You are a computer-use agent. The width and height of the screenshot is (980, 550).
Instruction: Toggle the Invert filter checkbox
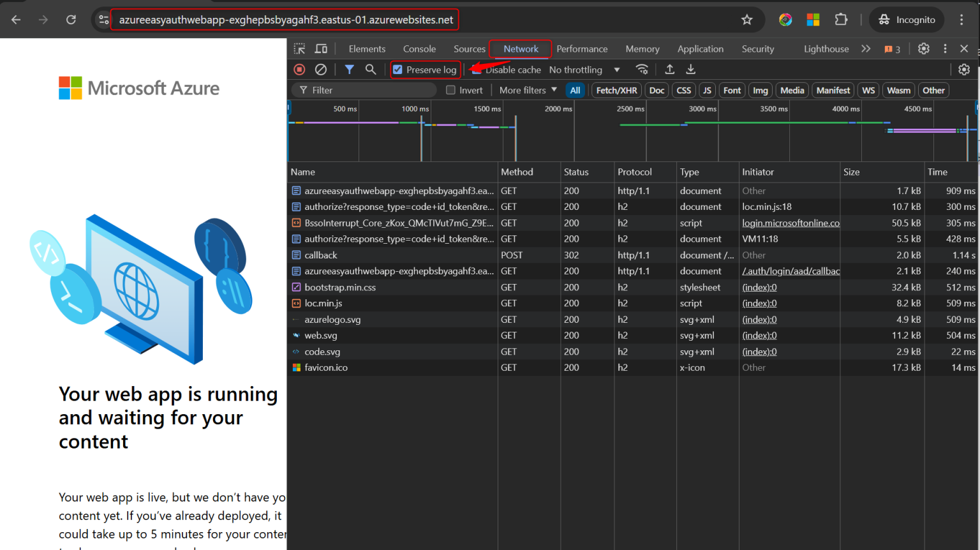pyautogui.click(x=452, y=90)
